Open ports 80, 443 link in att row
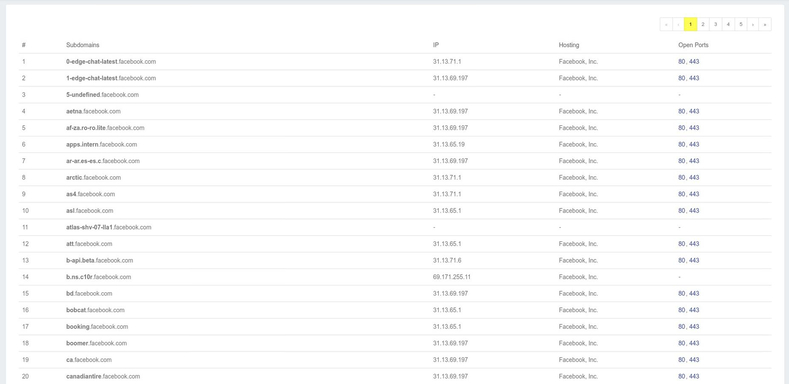 pyautogui.click(x=688, y=244)
